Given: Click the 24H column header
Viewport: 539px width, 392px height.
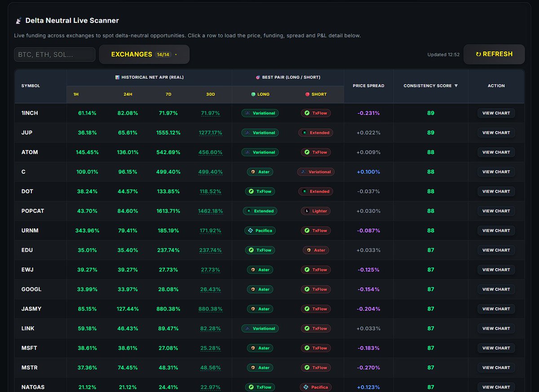Looking at the screenshot, I should (x=128, y=94).
